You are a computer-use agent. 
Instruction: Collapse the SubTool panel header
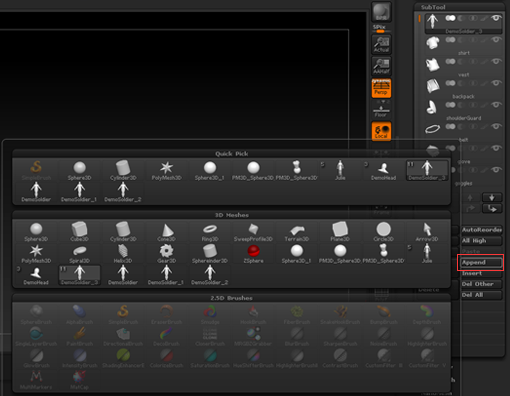pos(433,7)
